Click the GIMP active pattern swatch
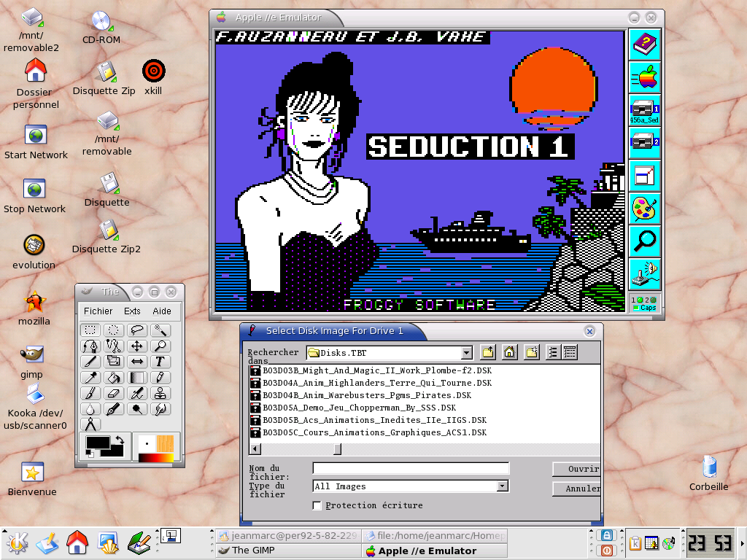The image size is (747, 560). [x=165, y=443]
